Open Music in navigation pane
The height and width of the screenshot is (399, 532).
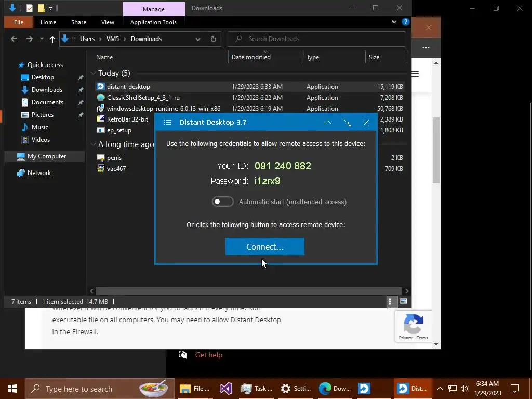click(39, 127)
